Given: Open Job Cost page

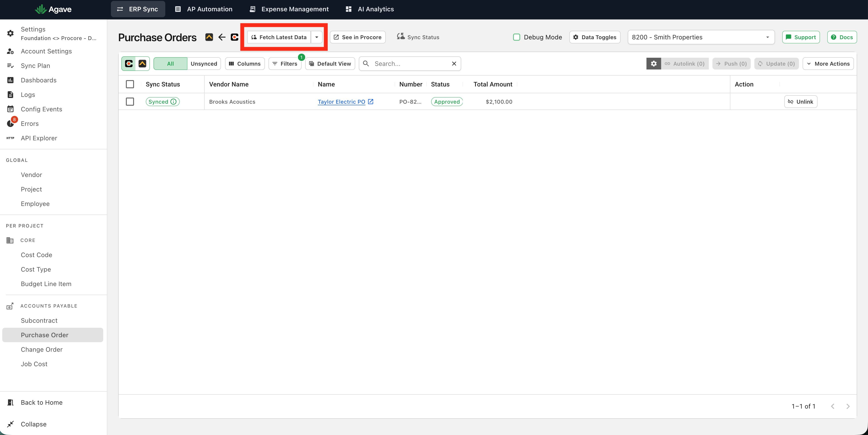Looking at the screenshot, I should click(x=34, y=364).
